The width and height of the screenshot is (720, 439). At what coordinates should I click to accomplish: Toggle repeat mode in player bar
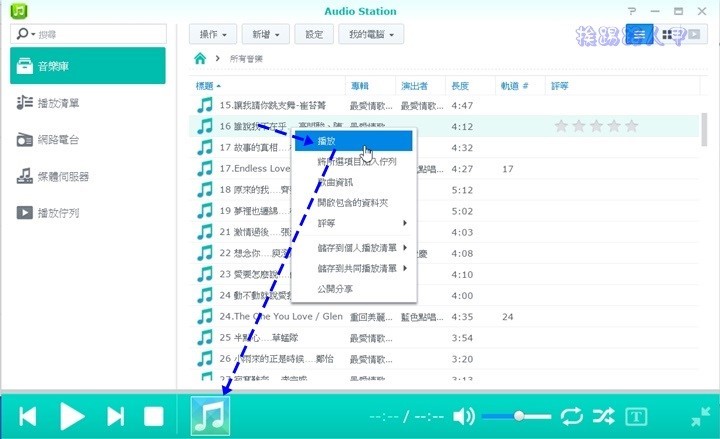571,416
